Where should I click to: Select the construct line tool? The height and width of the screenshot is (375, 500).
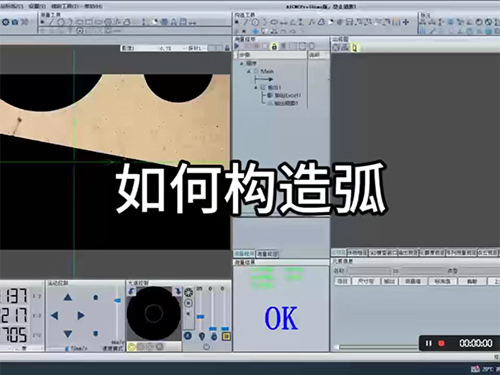point(245,22)
